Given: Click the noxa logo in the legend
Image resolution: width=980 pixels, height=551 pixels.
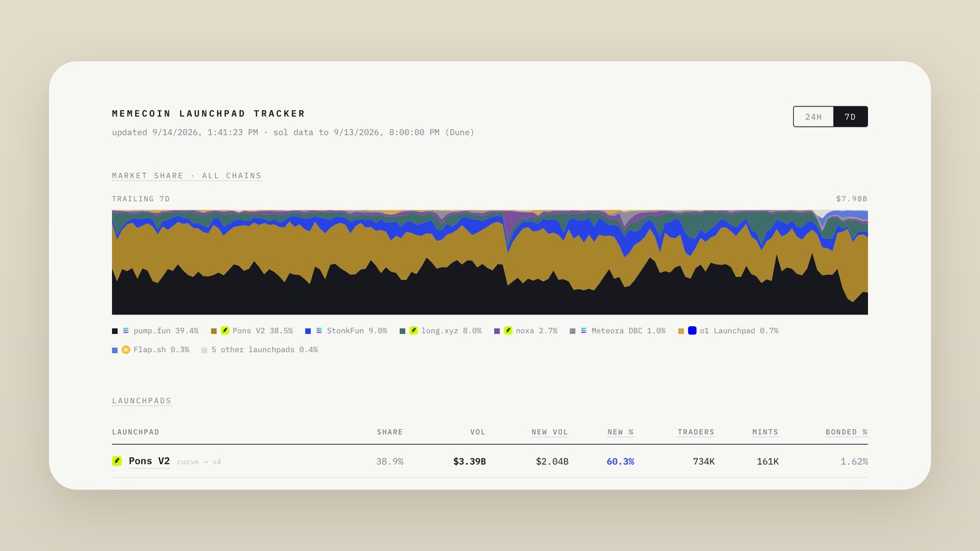Looking at the screenshot, I should coord(508,330).
